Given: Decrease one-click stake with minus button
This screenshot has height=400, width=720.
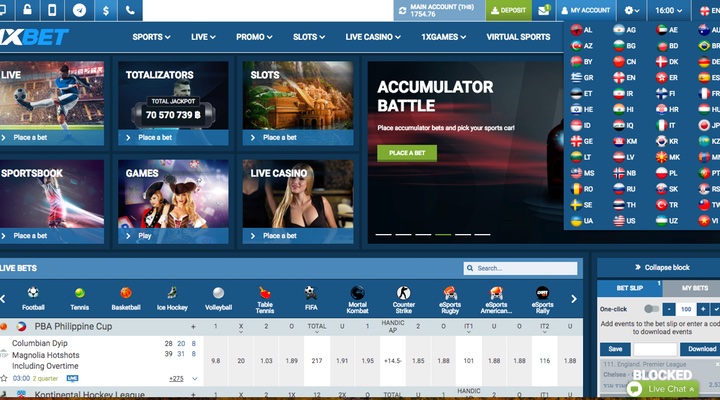Looking at the screenshot, I should pos(669,309).
